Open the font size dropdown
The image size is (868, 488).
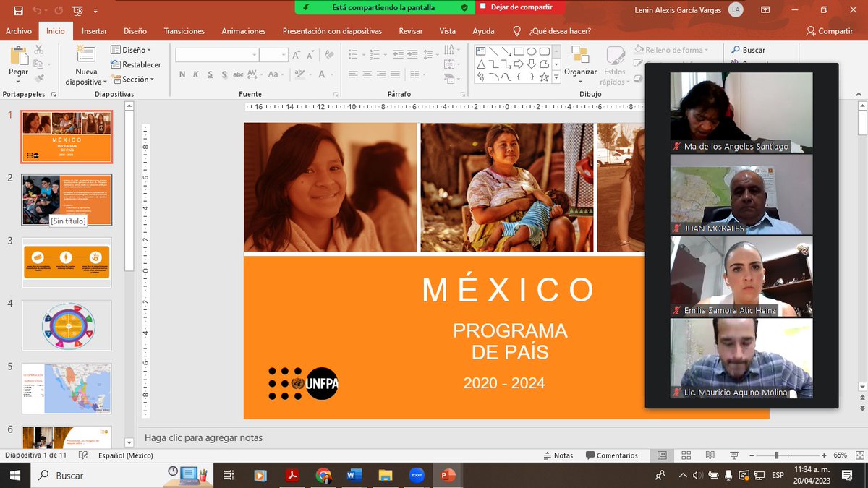(x=284, y=55)
